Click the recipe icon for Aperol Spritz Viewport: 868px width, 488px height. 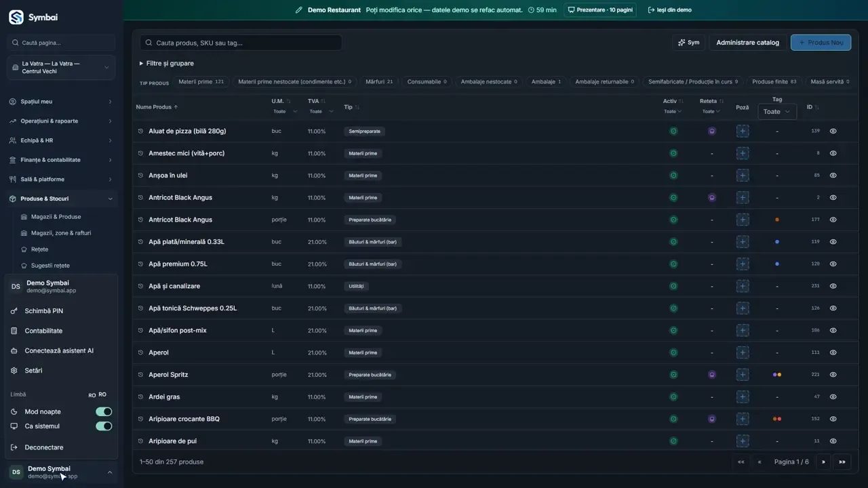(712, 375)
